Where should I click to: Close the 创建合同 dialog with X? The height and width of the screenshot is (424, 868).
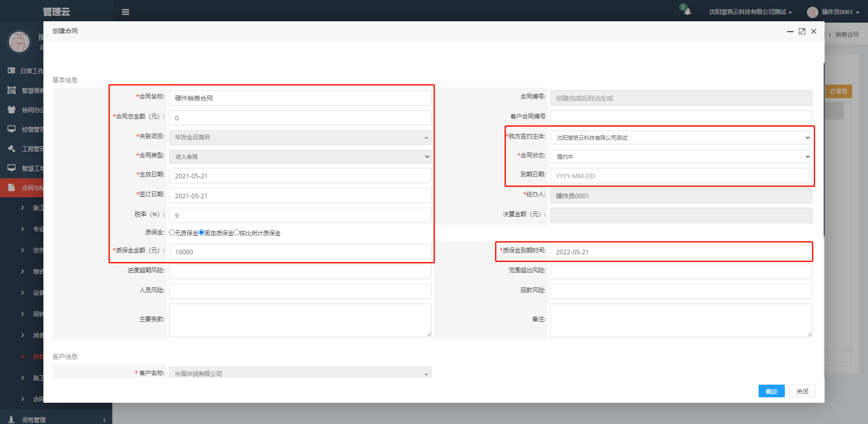(x=814, y=31)
